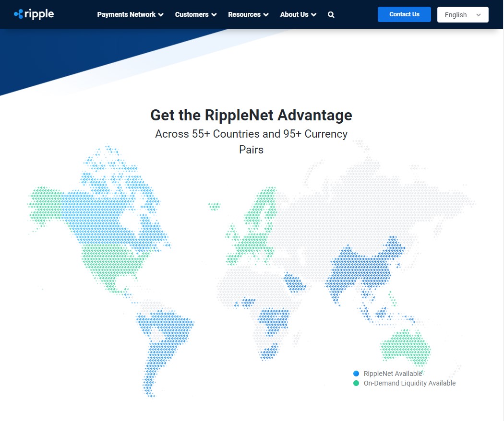
Task: Expand the About Us dropdown arrow
Action: (x=314, y=14)
